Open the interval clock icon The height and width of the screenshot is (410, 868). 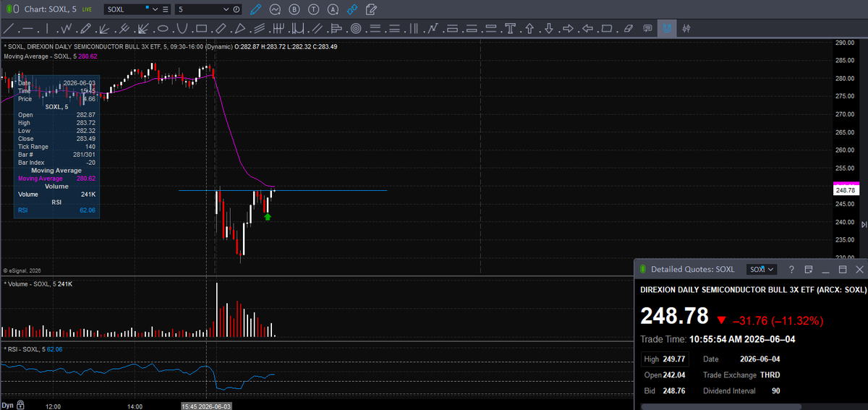pos(237,9)
